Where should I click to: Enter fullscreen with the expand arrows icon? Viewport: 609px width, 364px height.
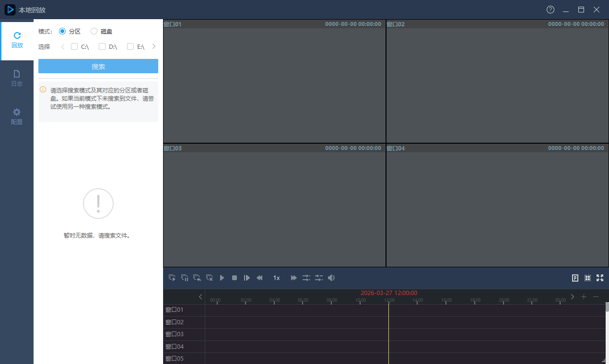coord(600,278)
